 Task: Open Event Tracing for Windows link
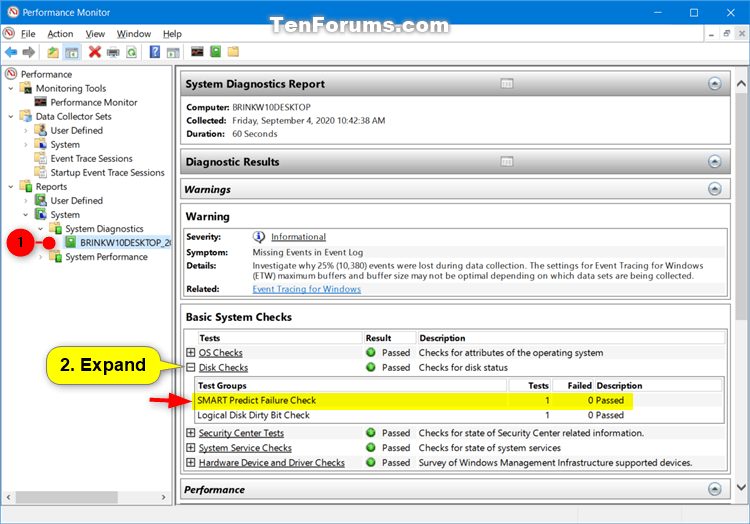tap(307, 289)
